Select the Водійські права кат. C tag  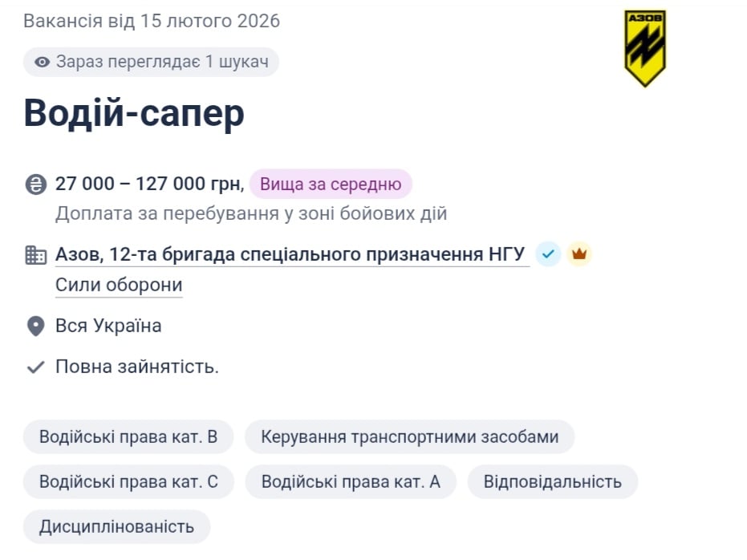point(128,481)
